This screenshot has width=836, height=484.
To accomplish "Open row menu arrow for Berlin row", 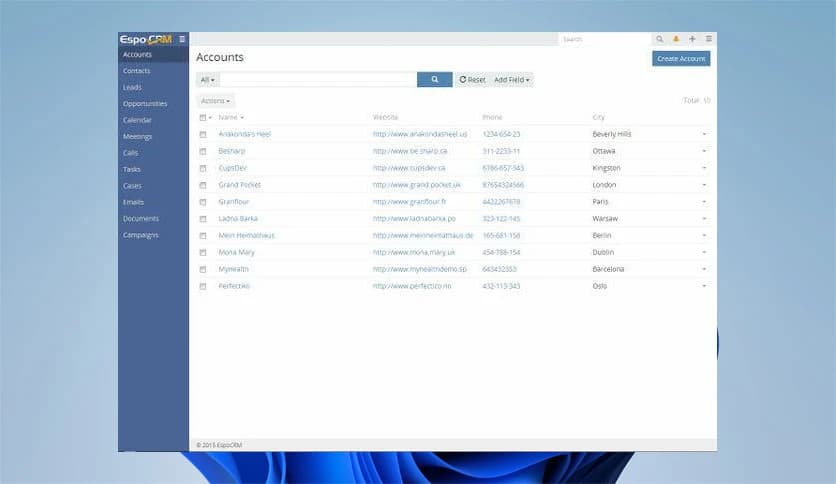I will tap(704, 236).
